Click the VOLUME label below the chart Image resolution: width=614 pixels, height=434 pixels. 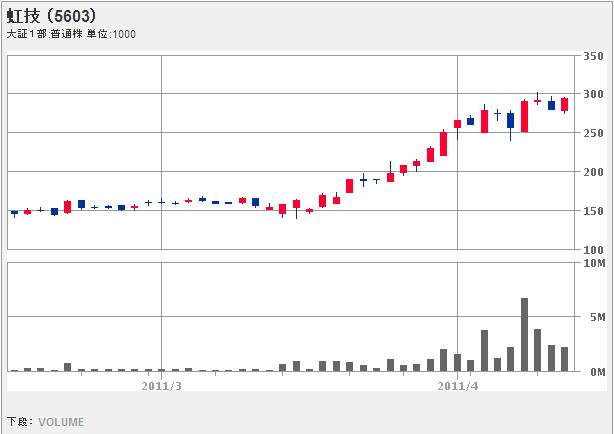pos(61,422)
